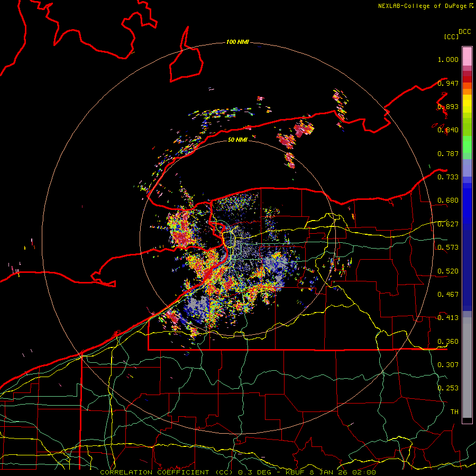This screenshot has height=476, width=476.
Task: Click the 0.840 legend value
Action: click(x=448, y=130)
